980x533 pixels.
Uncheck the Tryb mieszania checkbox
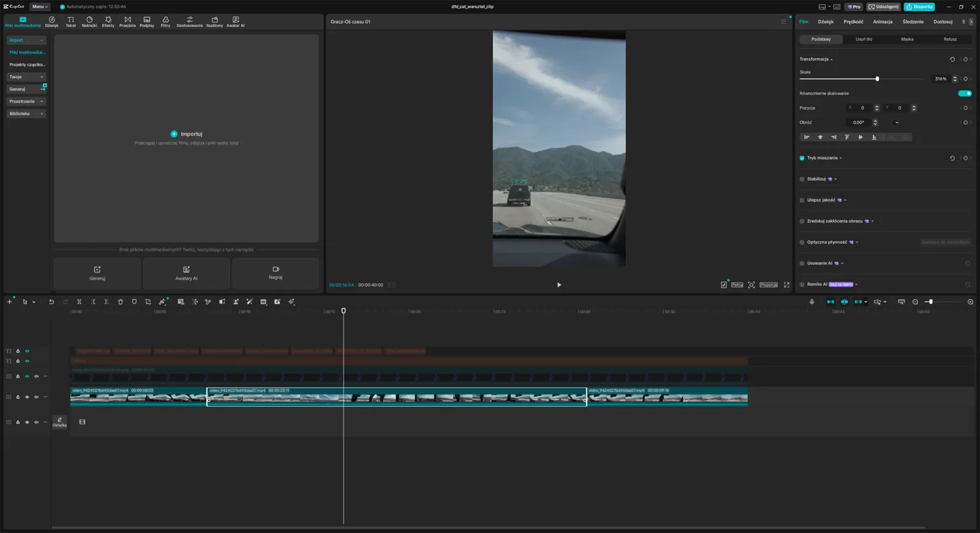802,158
